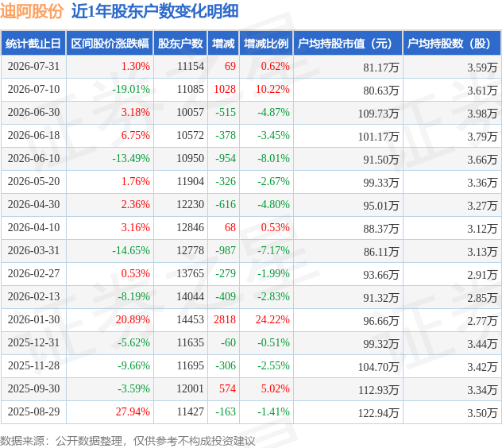Click the 2026-03-31 date cell
The image size is (502, 448).
[x=33, y=250]
